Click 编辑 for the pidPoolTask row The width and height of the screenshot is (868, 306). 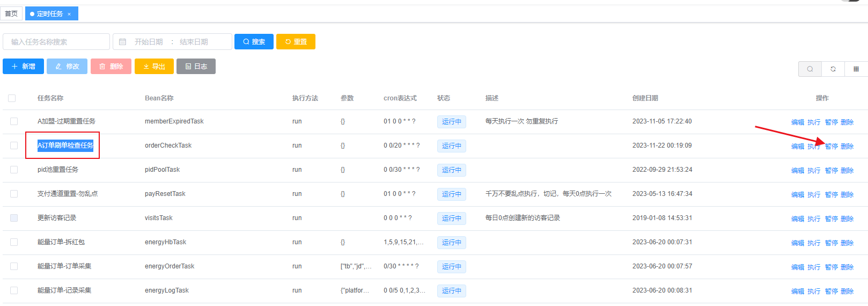pos(797,171)
